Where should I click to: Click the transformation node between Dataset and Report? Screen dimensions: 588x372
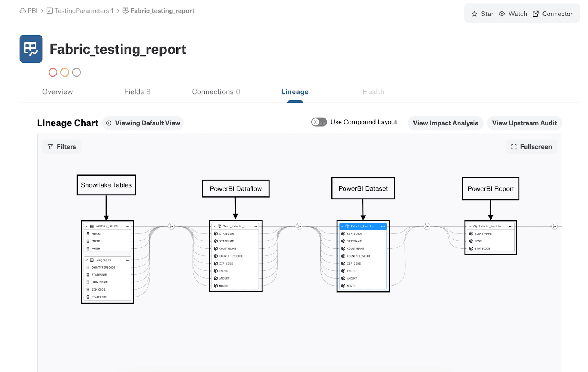click(x=426, y=226)
